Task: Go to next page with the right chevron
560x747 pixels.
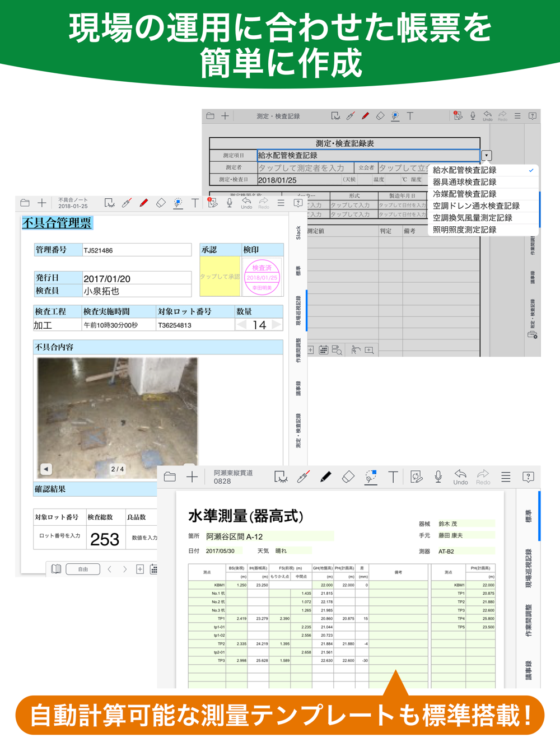Action: (x=125, y=569)
